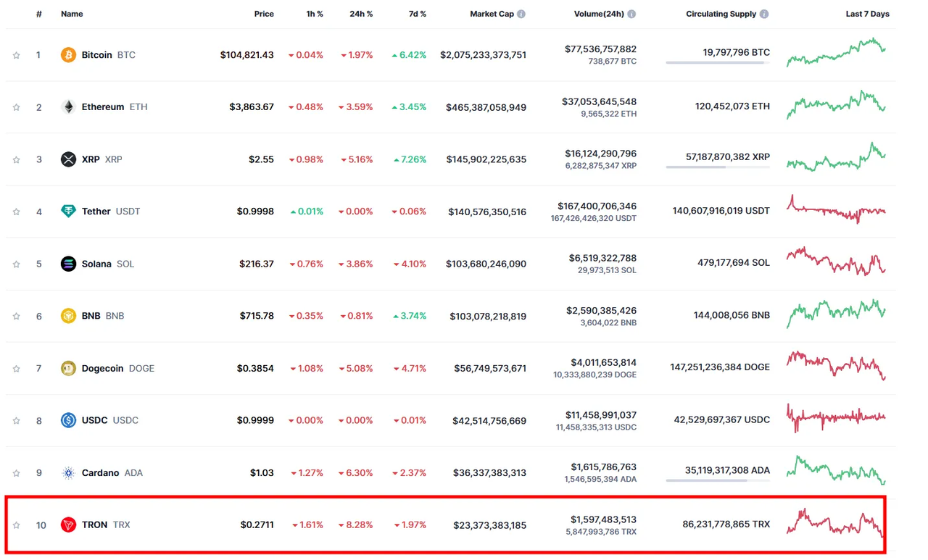The image size is (928, 560).
Task: Click TRON market cap $23,373,383,185
Action: click(x=490, y=525)
